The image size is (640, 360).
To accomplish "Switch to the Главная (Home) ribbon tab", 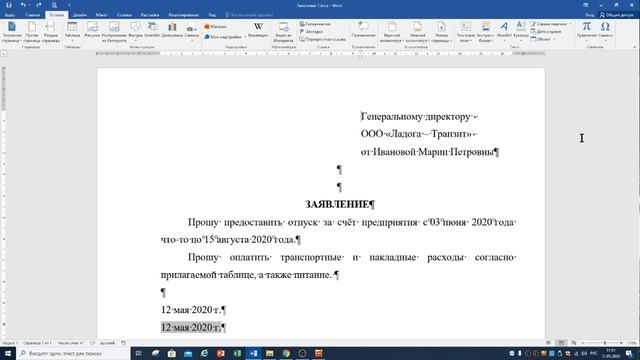I will (x=32, y=15).
